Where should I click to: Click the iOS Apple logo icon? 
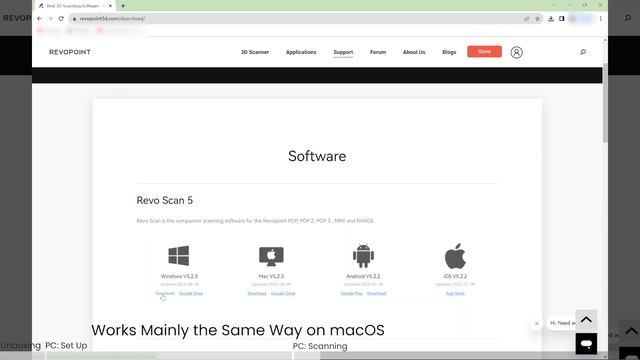pyautogui.click(x=455, y=256)
